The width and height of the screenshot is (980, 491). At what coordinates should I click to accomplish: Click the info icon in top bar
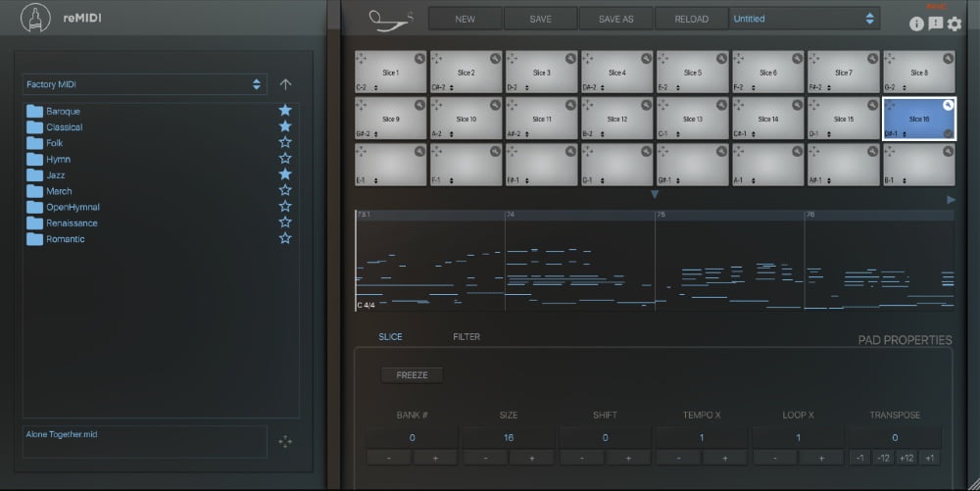pos(917,24)
